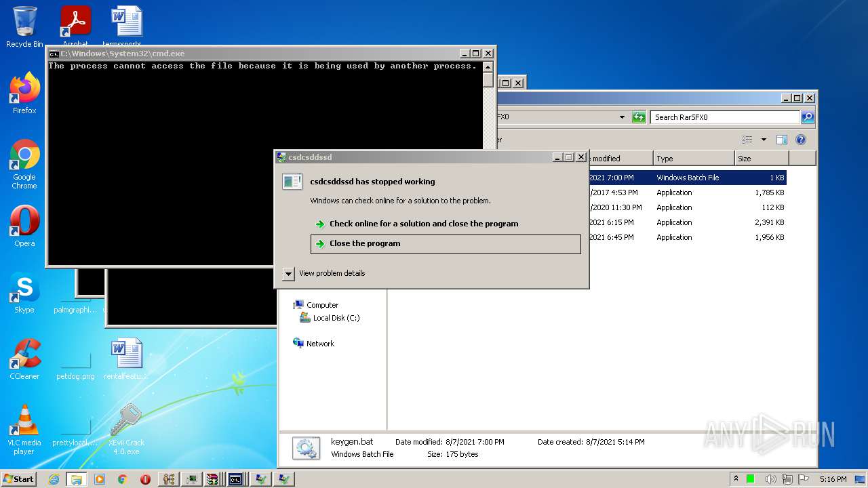Screen dimensions: 868x488
Task: Open the Recycle Bin desktop icon
Action: point(24,26)
